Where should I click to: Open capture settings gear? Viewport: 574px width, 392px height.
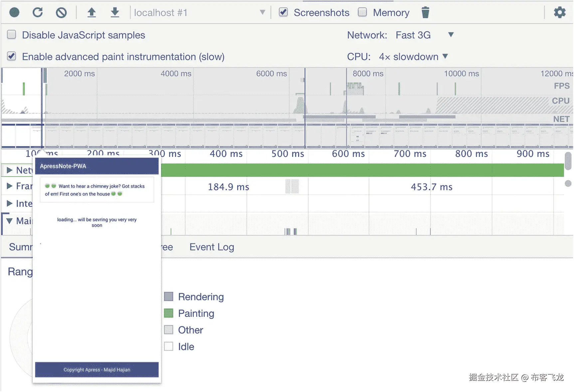[x=560, y=13]
